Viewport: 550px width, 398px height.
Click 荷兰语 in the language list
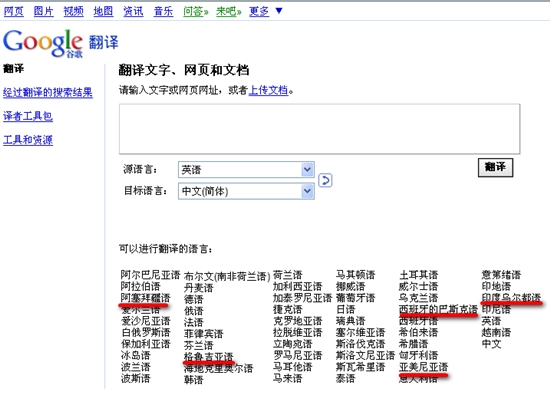pos(288,275)
